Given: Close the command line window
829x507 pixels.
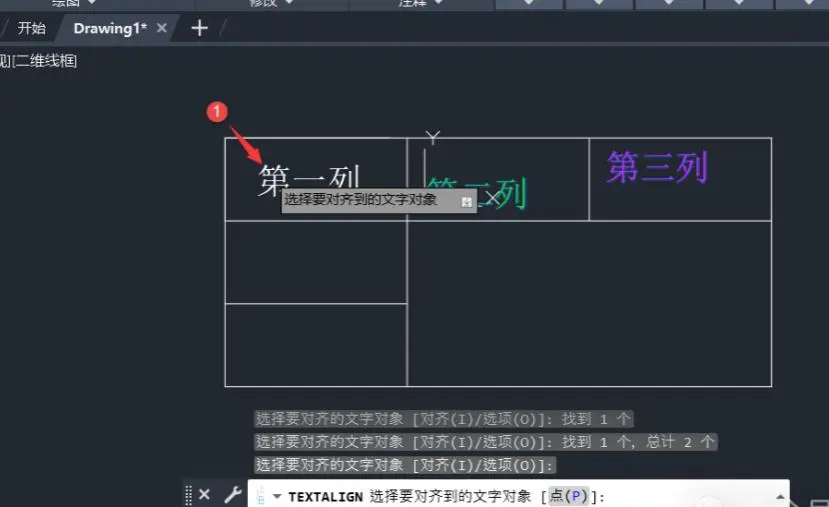Looking at the screenshot, I should 204,494.
